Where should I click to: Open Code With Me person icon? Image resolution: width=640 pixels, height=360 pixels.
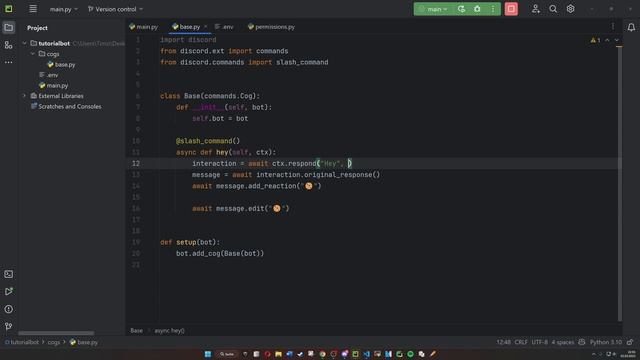click(x=536, y=9)
